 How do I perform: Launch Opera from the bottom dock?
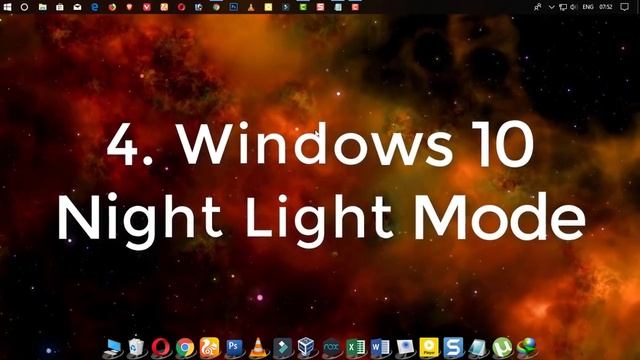(161, 348)
